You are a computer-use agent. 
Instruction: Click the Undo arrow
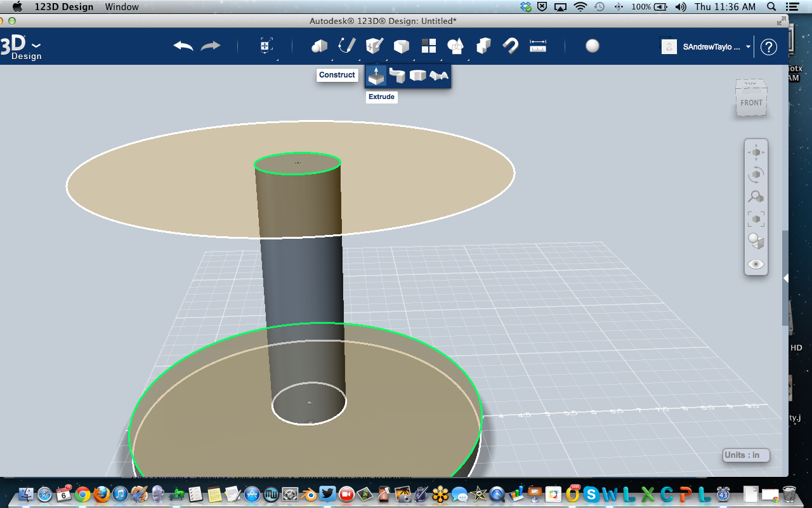[183, 46]
